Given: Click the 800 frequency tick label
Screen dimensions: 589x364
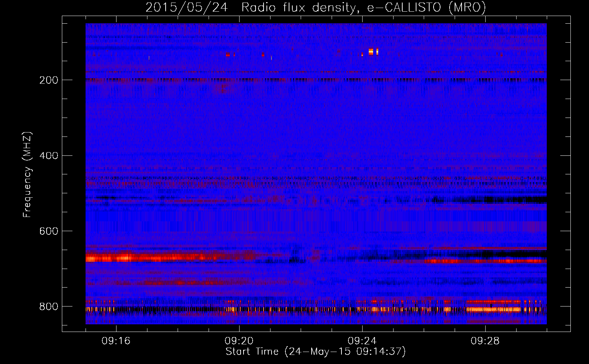Looking at the screenshot, I should (49, 307).
